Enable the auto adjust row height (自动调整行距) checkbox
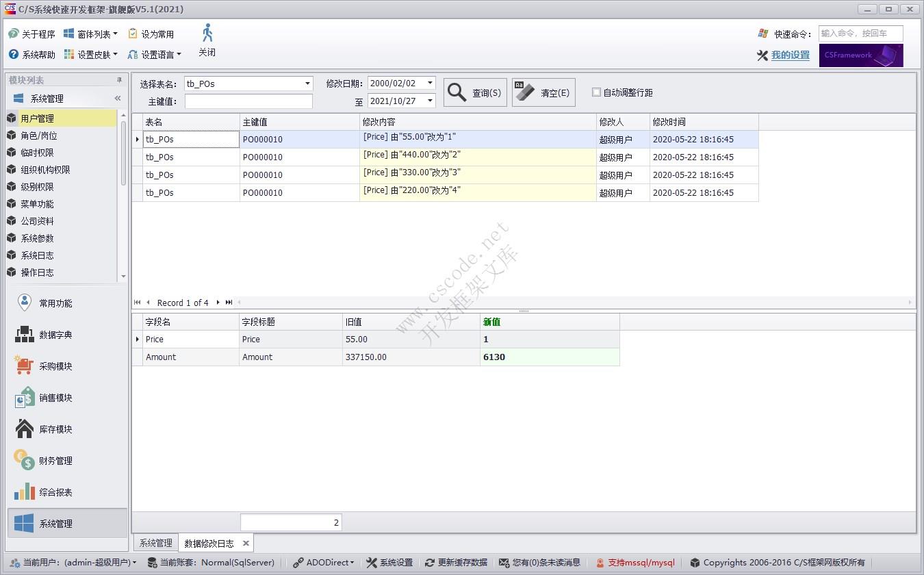 [596, 92]
